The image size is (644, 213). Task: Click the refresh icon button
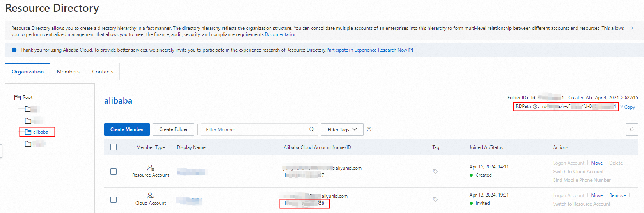click(x=632, y=129)
